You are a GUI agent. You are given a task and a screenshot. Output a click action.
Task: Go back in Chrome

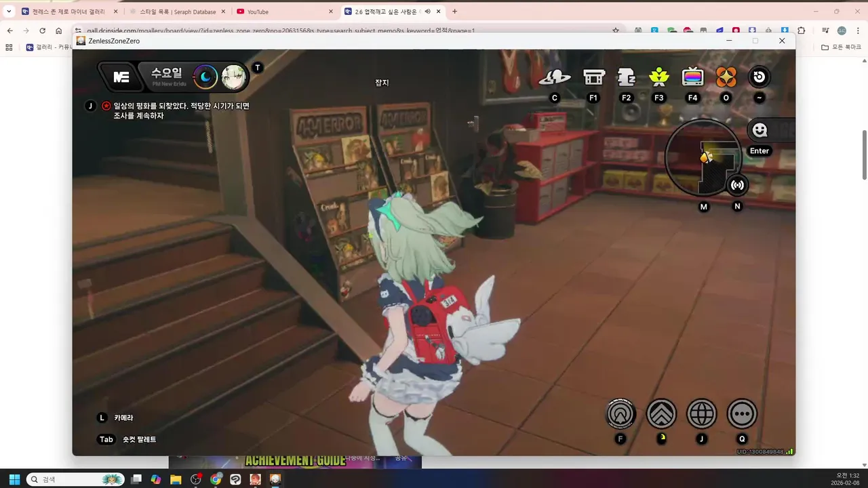[x=9, y=30]
